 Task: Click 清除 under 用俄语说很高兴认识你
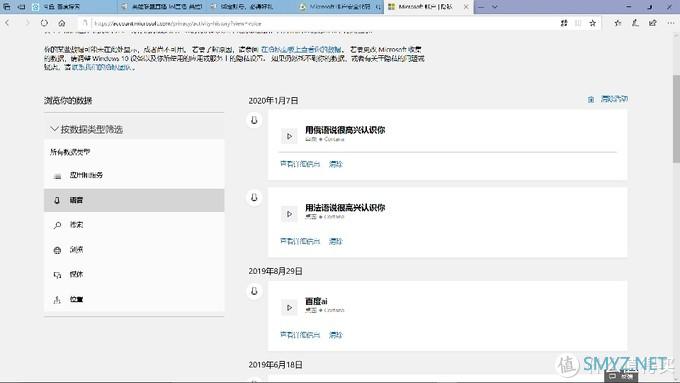tap(336, 164)
